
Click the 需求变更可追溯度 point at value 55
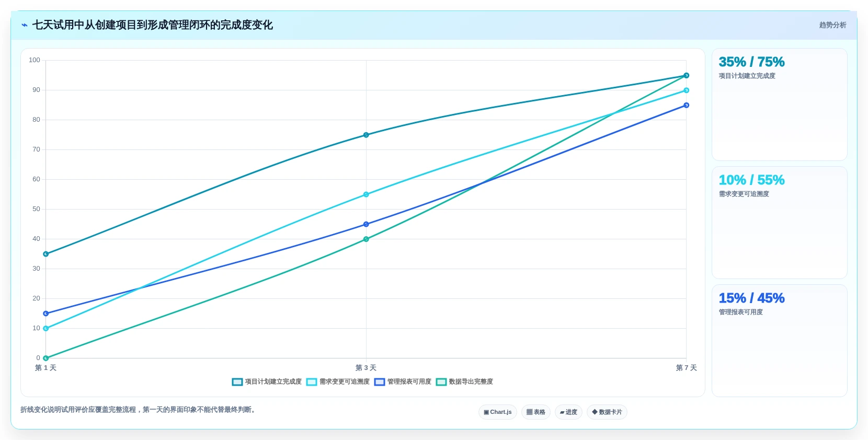click(366, 194)
